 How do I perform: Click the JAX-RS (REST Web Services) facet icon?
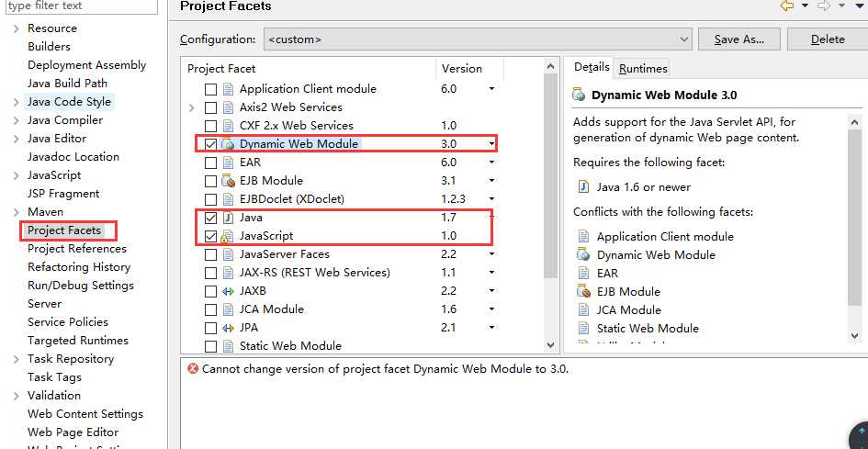[x=228, y=273]
